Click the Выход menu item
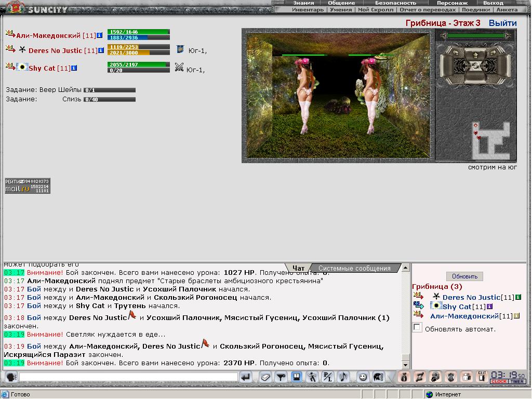This screenshot has width=532, height=399. [x=494, y=3]
